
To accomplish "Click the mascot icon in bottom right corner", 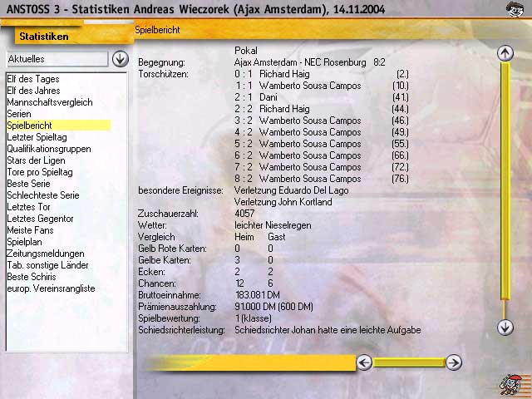I will click(x=510, y=385).
